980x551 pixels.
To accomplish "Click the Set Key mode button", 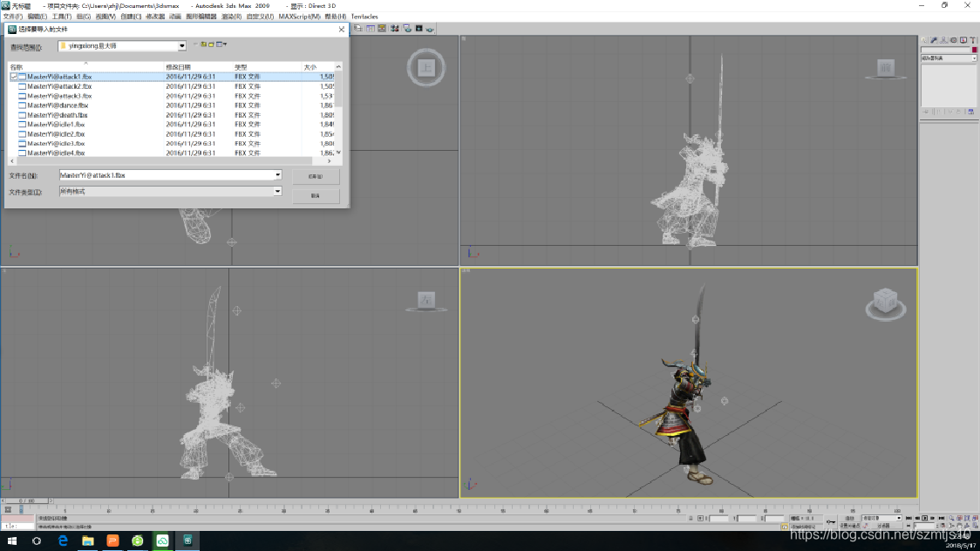I will click(849, 526).
